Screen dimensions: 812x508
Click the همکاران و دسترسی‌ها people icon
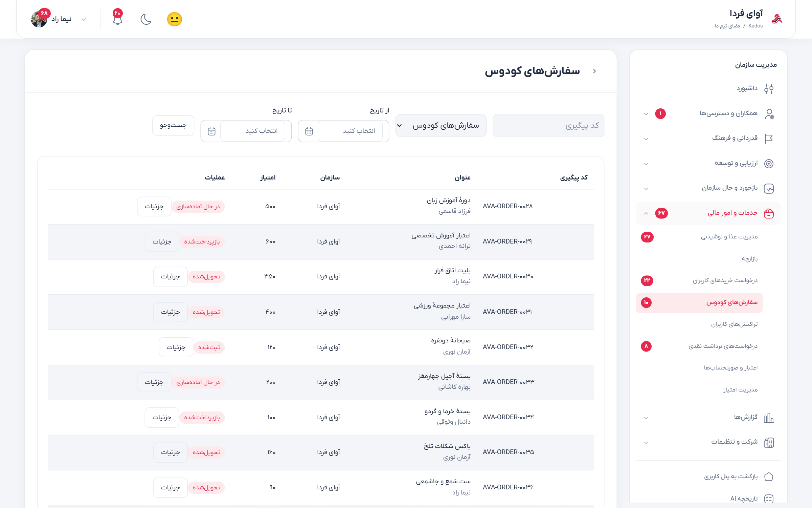pyautogui.click(x=769, y=114)
